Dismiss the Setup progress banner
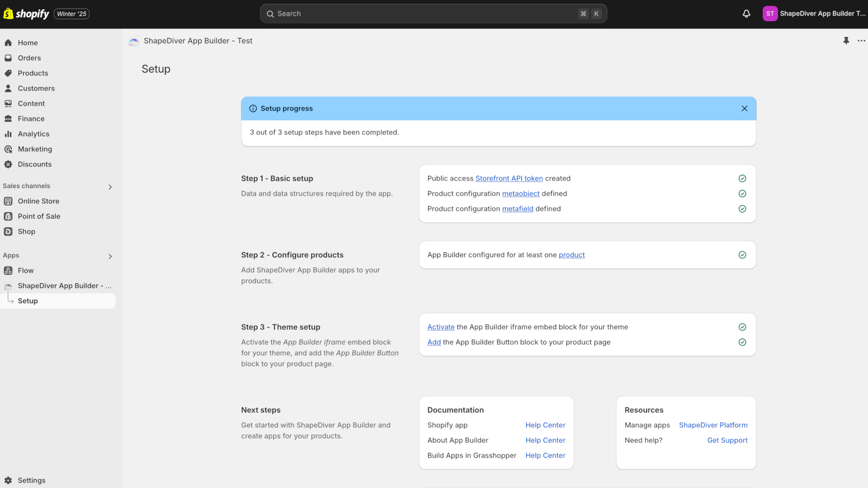The image size is (868, 488). pos(744,108)
